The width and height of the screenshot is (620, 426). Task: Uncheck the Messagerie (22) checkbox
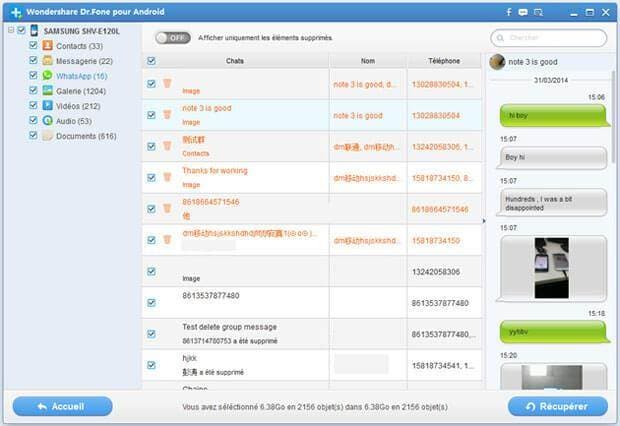pos(33,61)
